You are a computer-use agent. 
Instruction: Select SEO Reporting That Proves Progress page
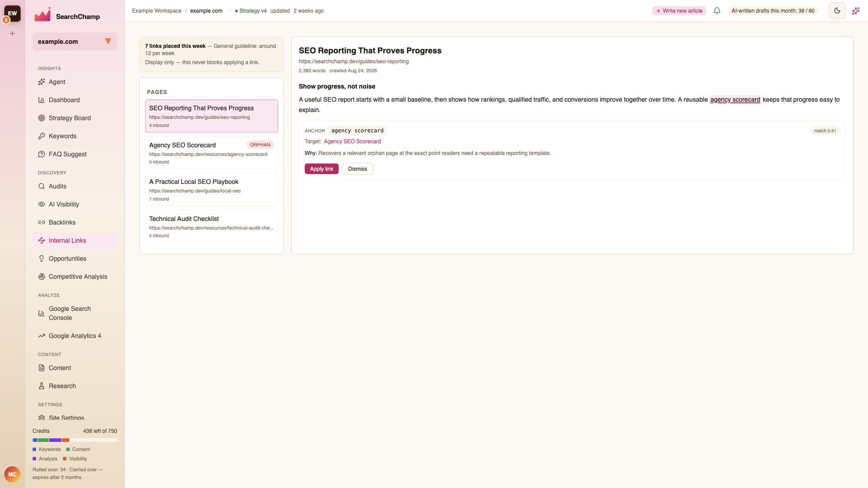pos(212,116)
